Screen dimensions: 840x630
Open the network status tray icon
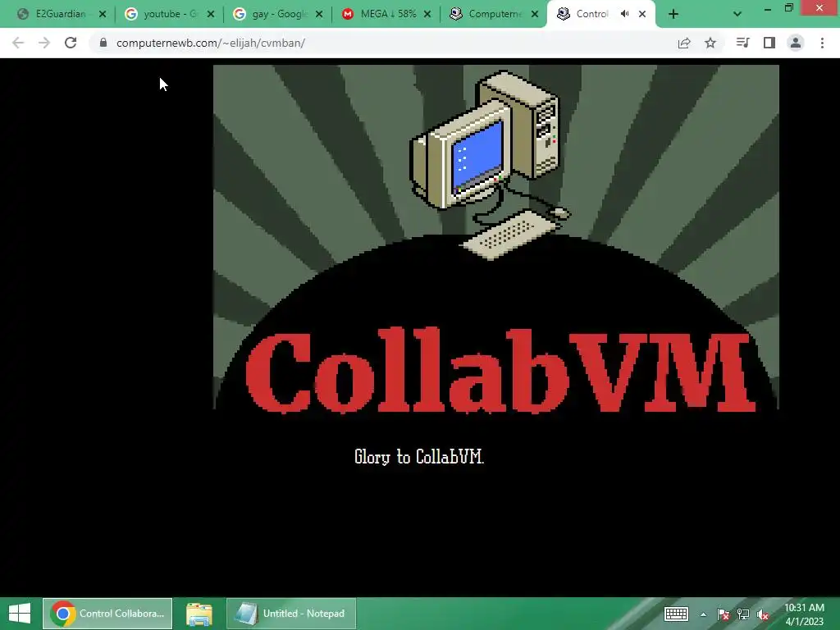743,614
